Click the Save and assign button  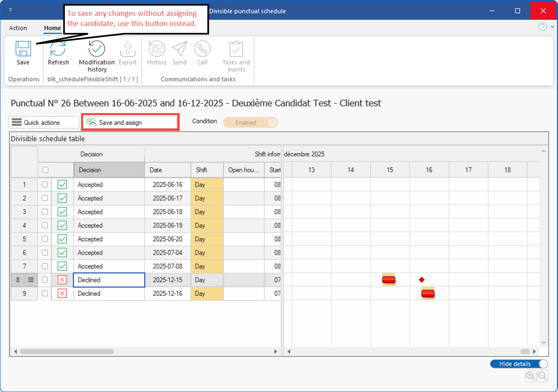point(130,123)
